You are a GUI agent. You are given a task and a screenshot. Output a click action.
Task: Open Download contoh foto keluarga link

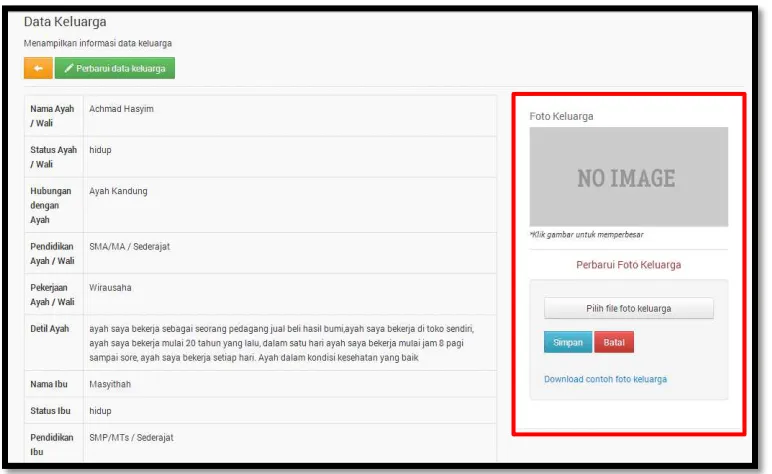point(605,379)
